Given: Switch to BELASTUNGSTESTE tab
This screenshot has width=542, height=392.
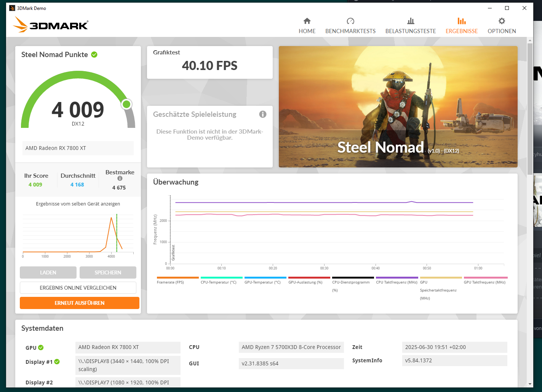Looking at the screenshot, I should [411, 26].
